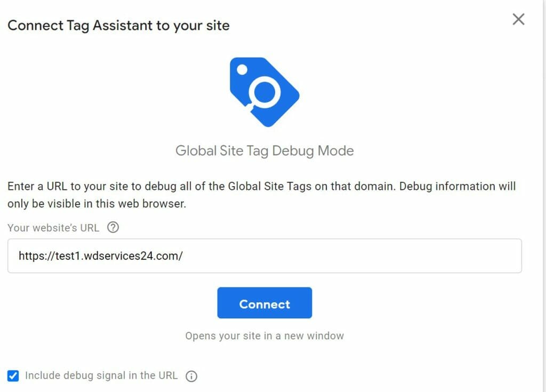Click the Global Site Tag Debug Mode heading
Screen dimensions: 546x392
click(264, 150)
